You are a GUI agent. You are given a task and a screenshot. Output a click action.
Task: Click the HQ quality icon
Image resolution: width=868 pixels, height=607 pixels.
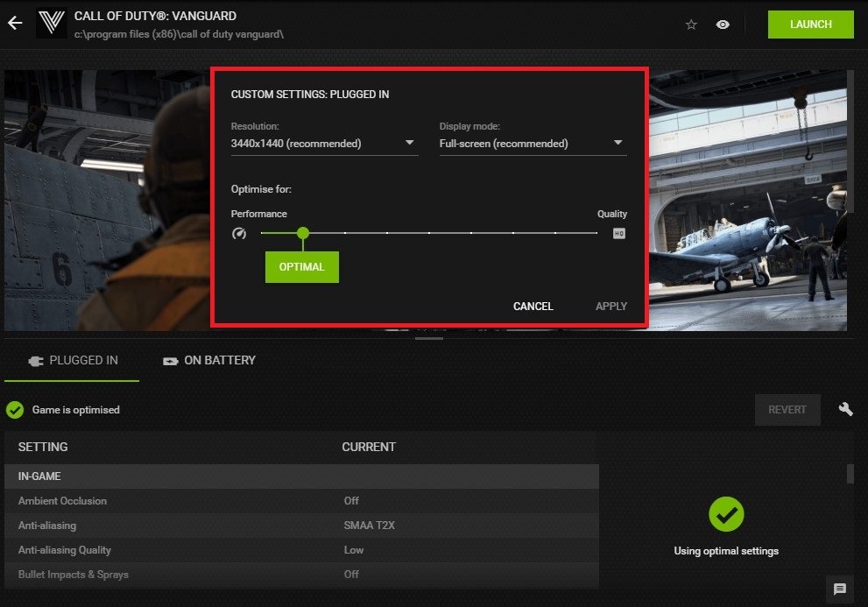coord(619,234)
